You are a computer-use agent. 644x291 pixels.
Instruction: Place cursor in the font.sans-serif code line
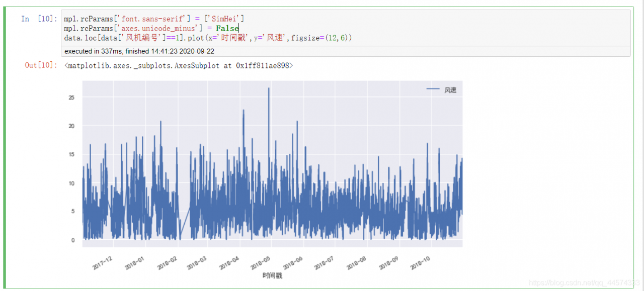click(154, 19)
